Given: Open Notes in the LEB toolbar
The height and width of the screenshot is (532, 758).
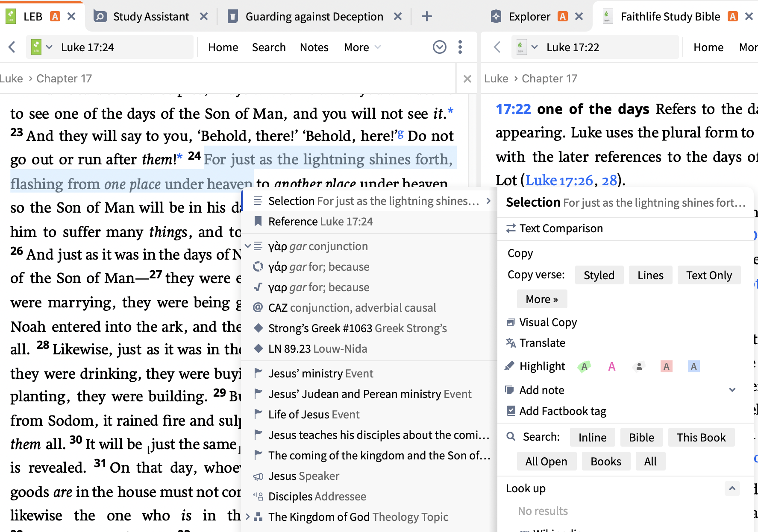Looking at the screenshot, I should (314, 47).
